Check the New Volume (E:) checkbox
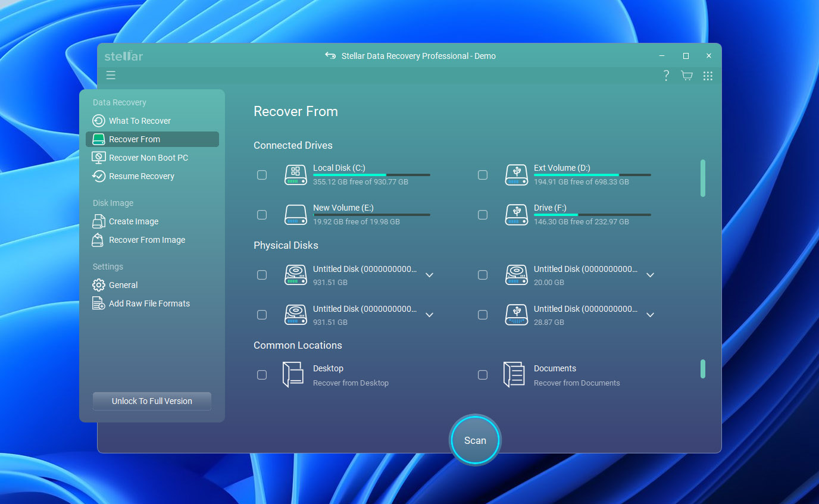This screenshot has height=504, width=819. 262,215
